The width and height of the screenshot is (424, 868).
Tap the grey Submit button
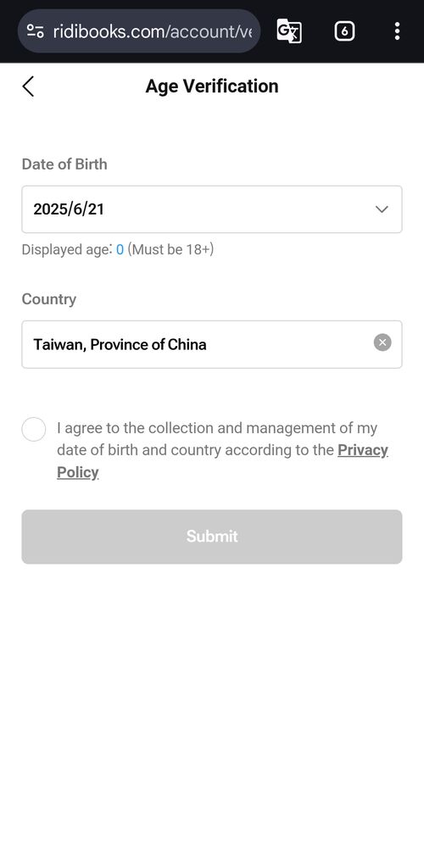[212, 537]
